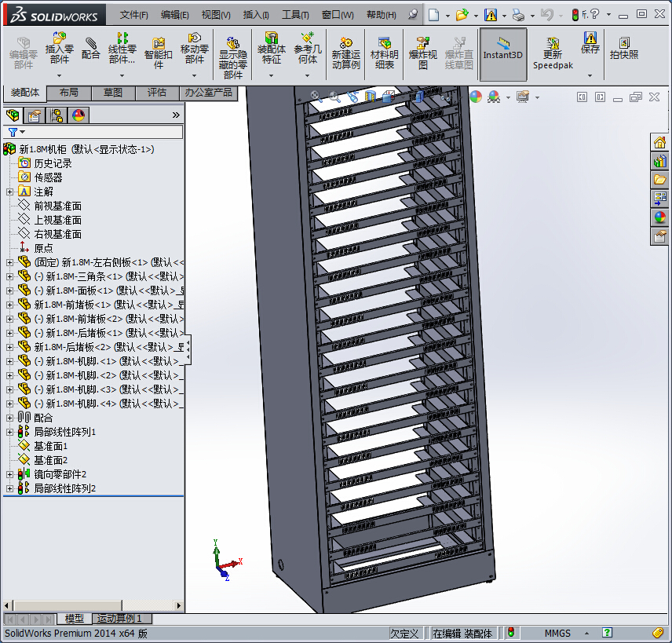Screen dimensions: 672x643
Task: Expand the tree panel tabs with » chevron
Action: tap(176, 115)
